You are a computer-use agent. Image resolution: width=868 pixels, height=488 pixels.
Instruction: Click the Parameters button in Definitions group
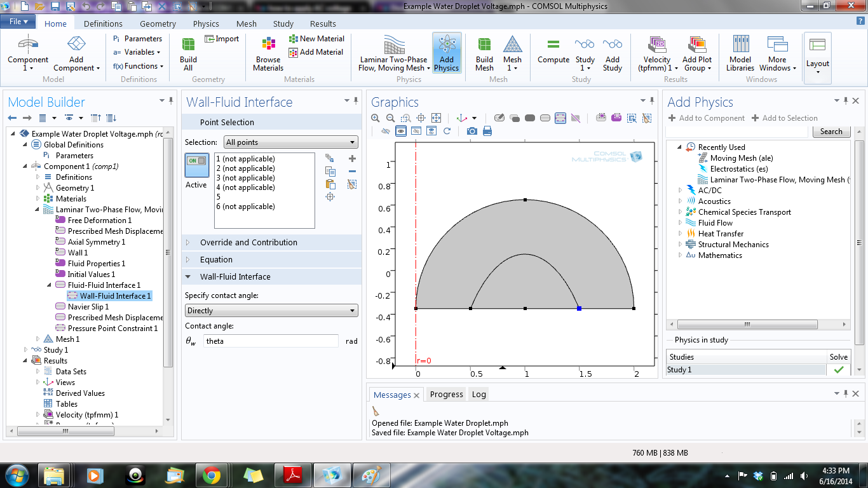tap(137, 39)
